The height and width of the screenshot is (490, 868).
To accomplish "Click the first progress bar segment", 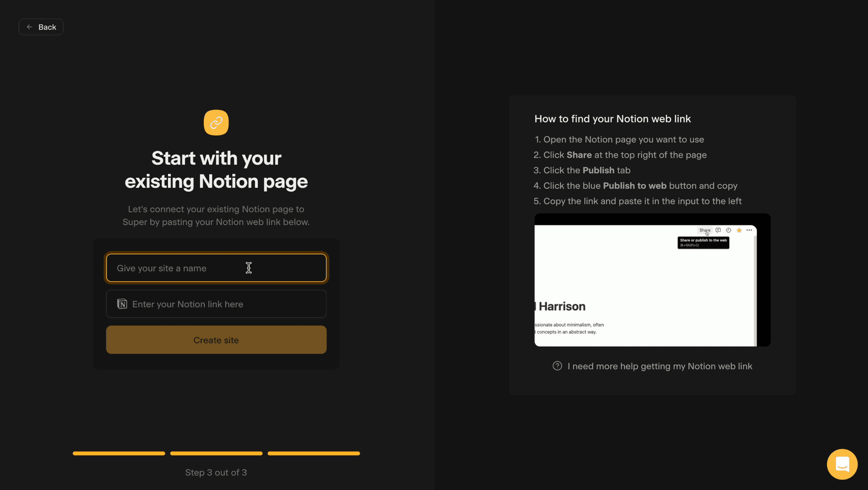I will click(x=119, y=453).
